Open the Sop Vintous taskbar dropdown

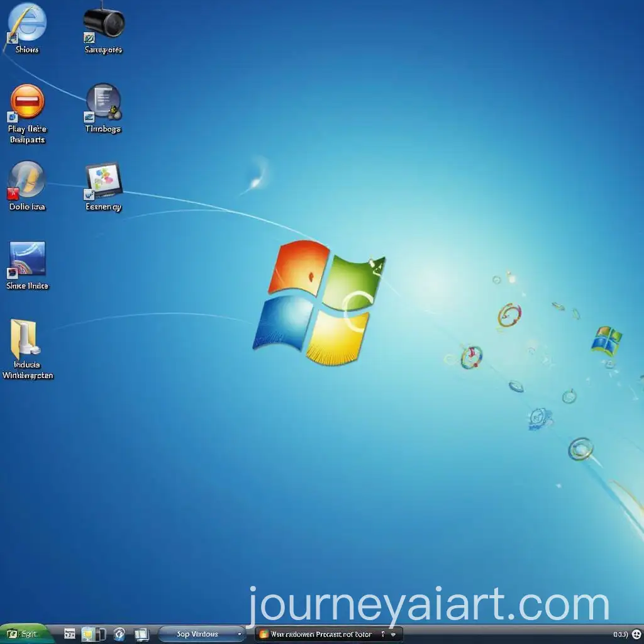239,634
